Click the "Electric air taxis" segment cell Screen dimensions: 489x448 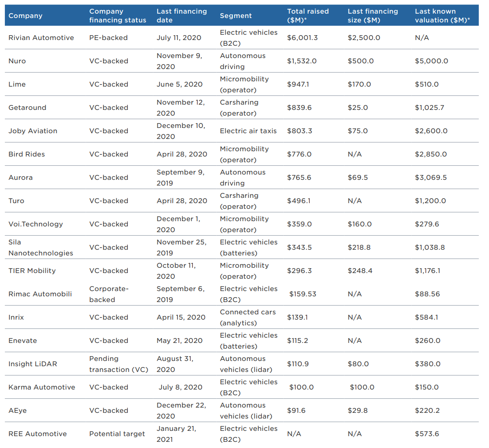tap(248, 131)
